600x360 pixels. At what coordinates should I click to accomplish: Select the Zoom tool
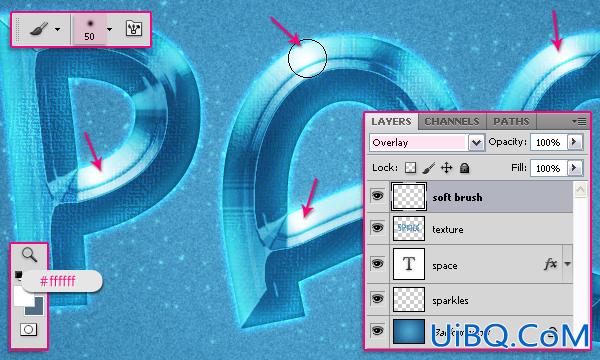click(29, 254)
